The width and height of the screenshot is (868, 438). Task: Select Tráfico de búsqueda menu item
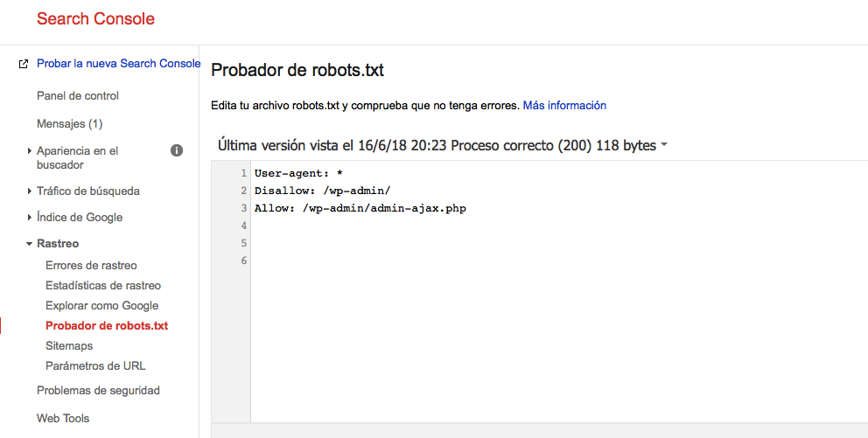pyautogui.click(x=88, y=191)
